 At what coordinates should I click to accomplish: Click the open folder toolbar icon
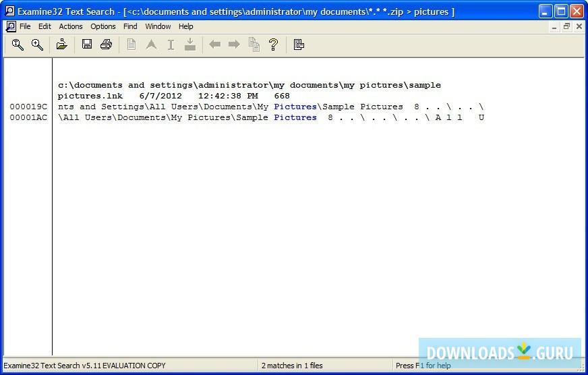pyautogui.click(x=62, y=45)
